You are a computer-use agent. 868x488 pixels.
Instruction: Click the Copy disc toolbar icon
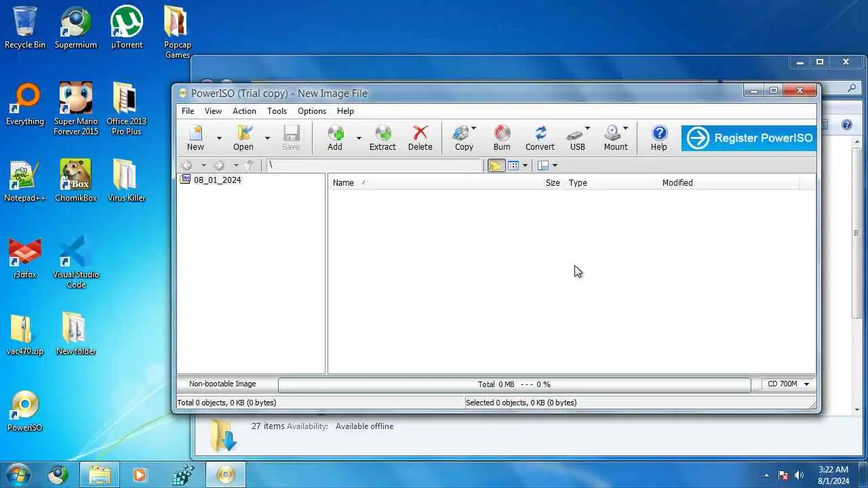click(x=464, y=138)
